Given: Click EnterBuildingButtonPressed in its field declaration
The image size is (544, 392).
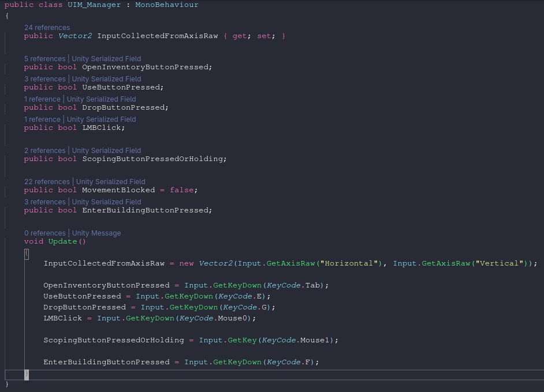Looking at the screenshot, I should pos(146,210).
